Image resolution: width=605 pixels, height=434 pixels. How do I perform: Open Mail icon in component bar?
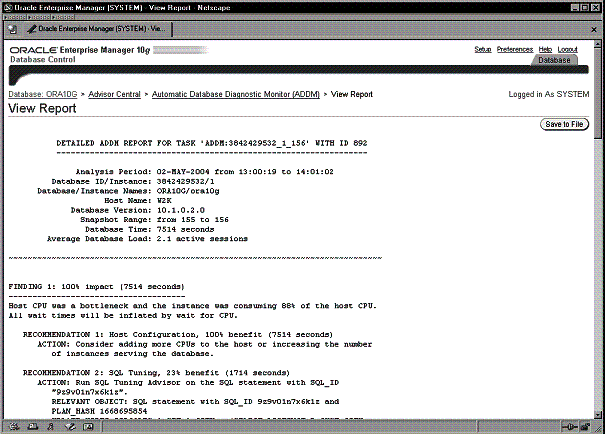coord(33,427)
